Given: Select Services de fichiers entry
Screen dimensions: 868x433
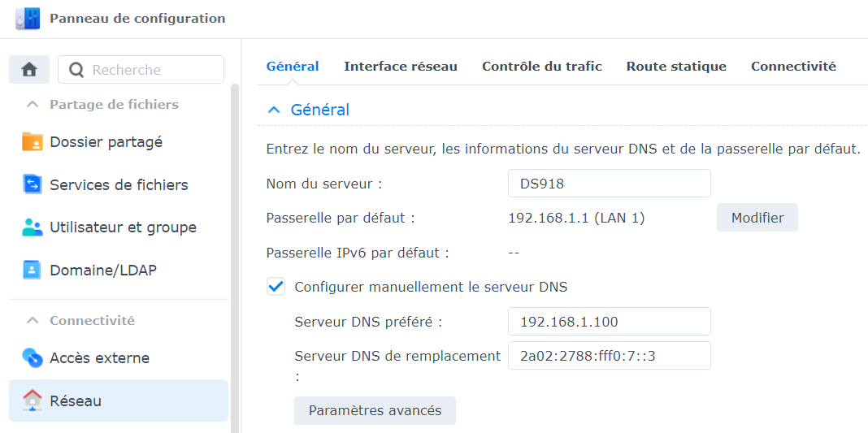Looking at the screenshot, I should point(119,184).
